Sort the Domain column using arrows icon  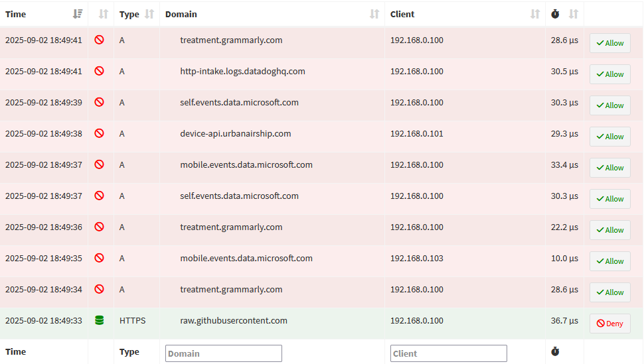coord(374,14)
